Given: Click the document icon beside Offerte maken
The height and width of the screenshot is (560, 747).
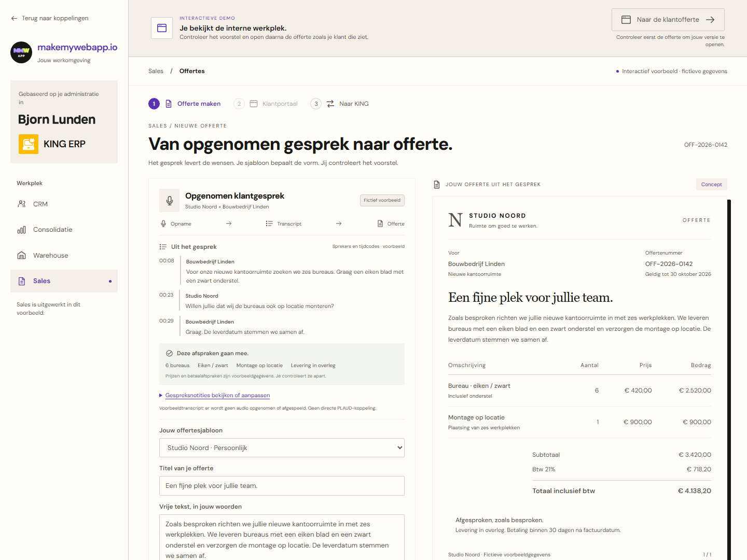Looking at the screenshot, I should click(x=169, y=104).
